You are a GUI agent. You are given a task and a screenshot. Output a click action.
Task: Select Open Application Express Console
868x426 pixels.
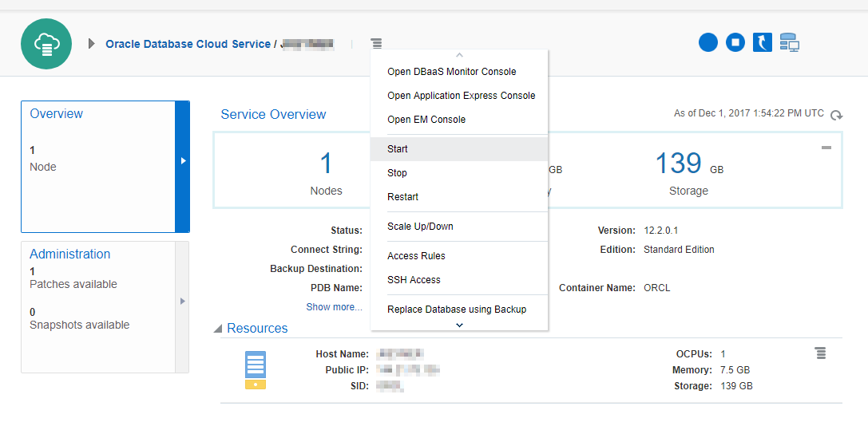(459, 96)
